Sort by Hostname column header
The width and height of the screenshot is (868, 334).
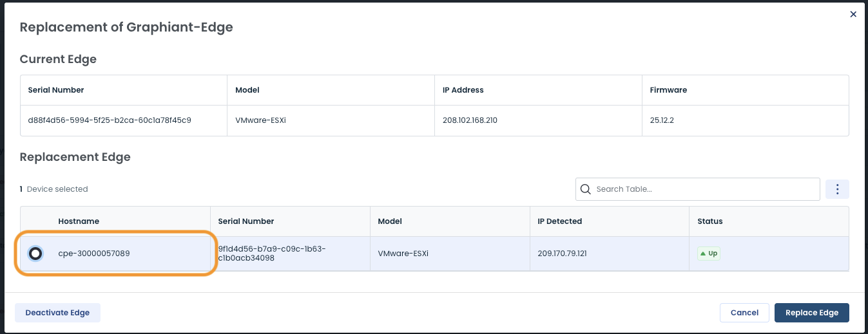pos(79,221)
